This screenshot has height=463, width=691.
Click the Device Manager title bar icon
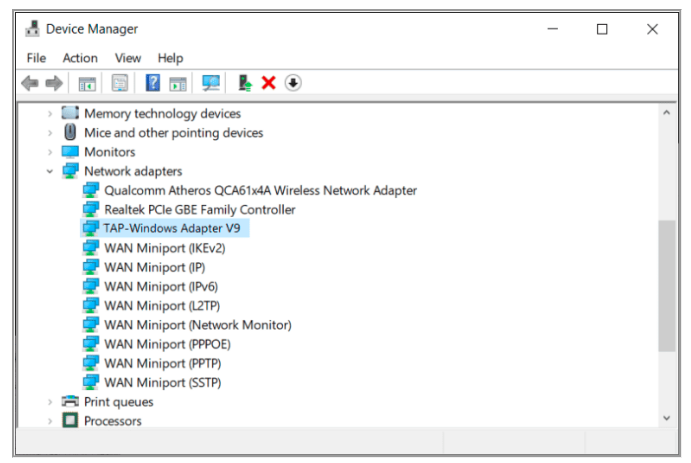pyautogui.click(x=32, y=29)
